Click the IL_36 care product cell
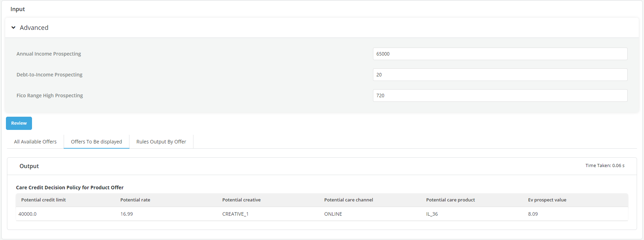 432,214
